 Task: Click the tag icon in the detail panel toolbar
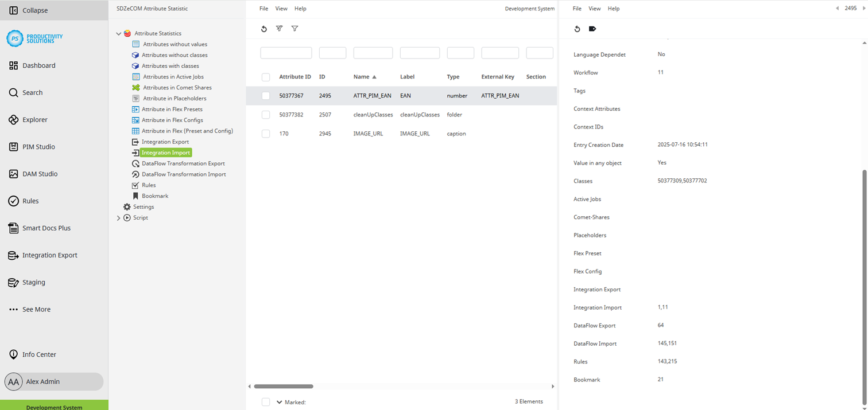(x=592, y=29)
